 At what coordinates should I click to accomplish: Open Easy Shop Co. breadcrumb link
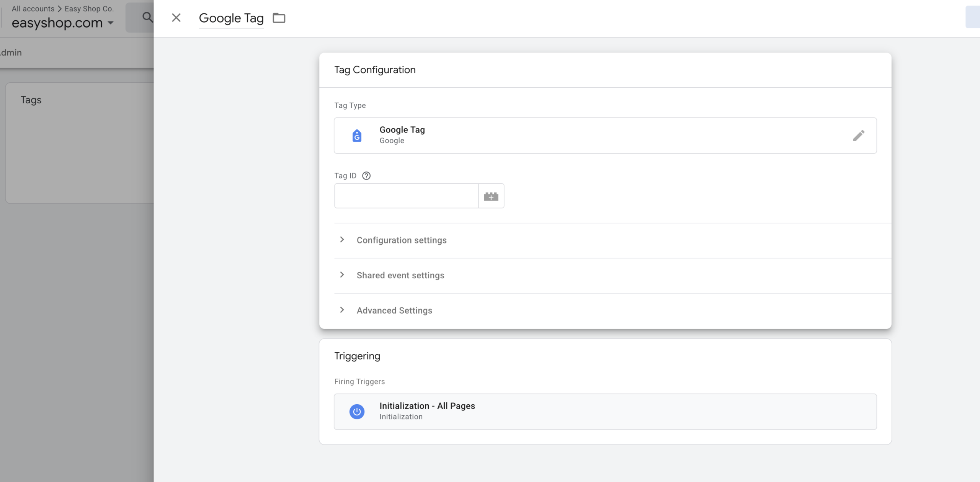(x=89, y=8)
